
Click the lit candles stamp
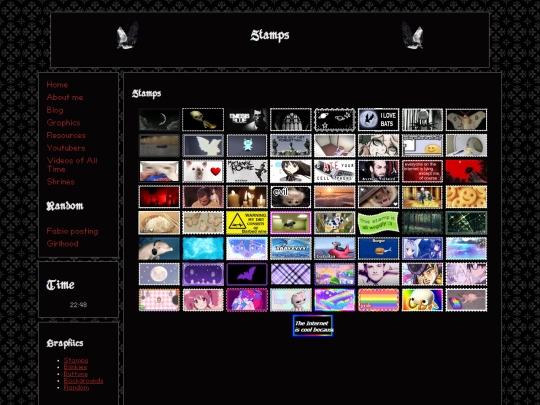(247, 197)
